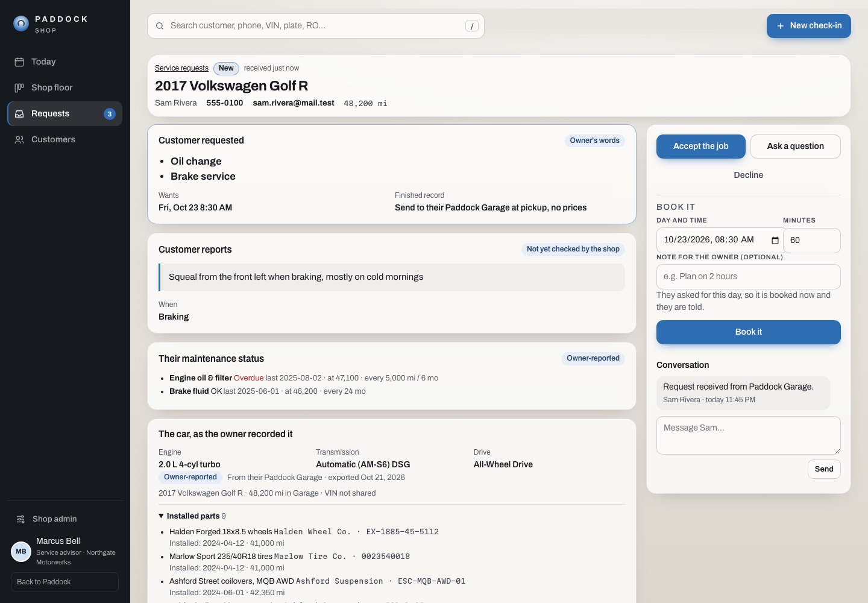
Task: Decline the service request
Action: tap(749, 175)
